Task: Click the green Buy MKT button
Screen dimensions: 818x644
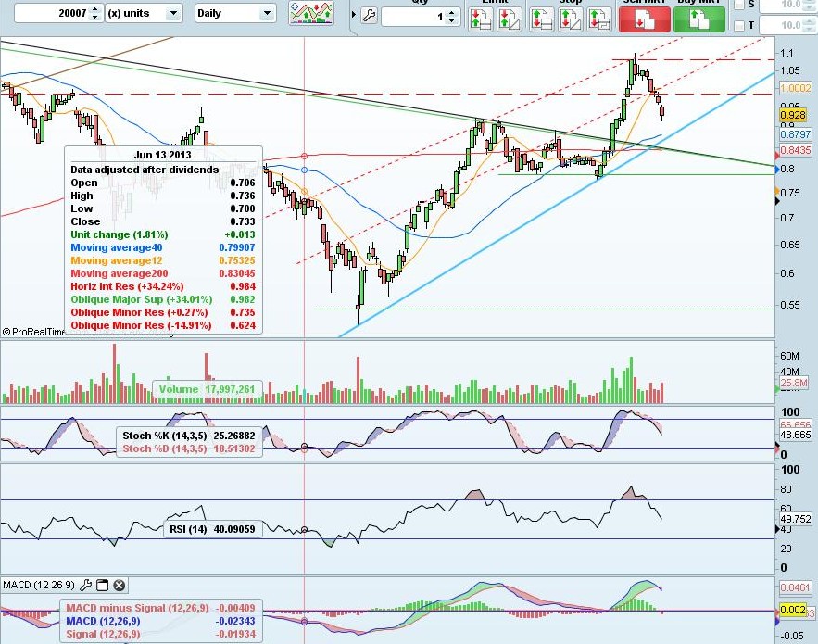Action: pos(699,19)
